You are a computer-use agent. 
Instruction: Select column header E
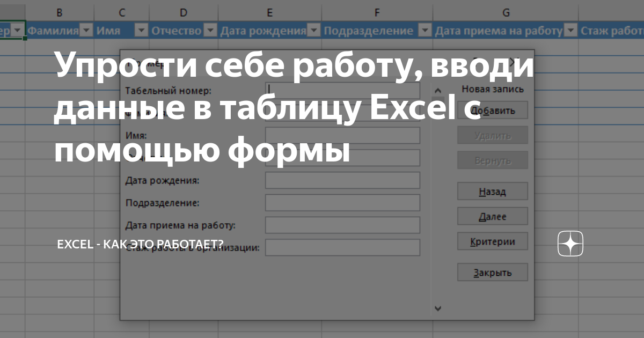point(269,12)
